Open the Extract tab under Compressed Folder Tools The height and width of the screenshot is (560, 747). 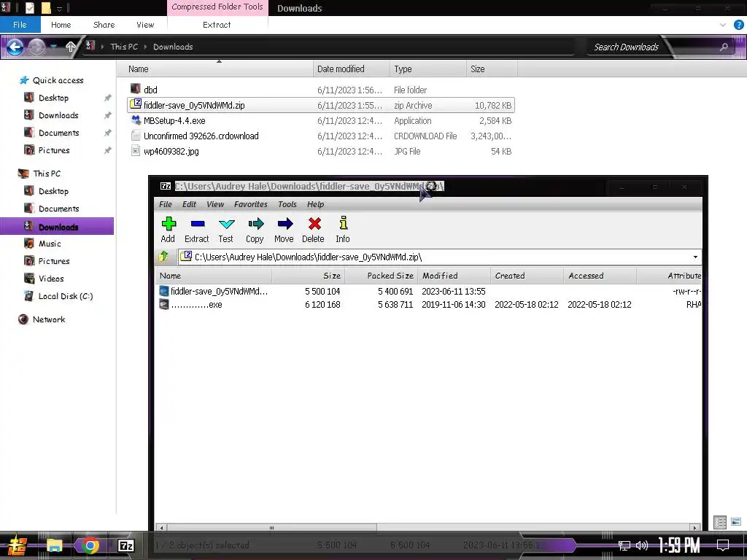click(217, 25)
